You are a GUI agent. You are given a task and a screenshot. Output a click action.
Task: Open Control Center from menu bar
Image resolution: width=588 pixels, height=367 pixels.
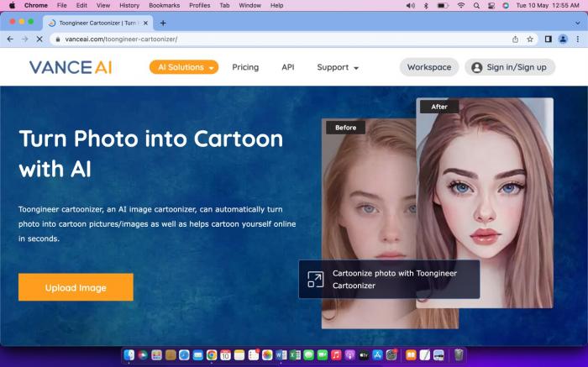491,5
